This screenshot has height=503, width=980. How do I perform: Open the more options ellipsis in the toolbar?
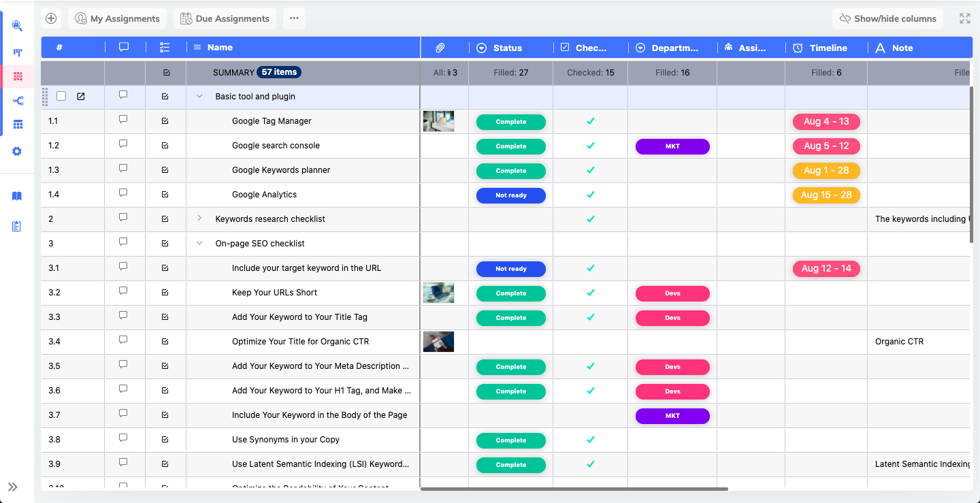click(294, 18)
